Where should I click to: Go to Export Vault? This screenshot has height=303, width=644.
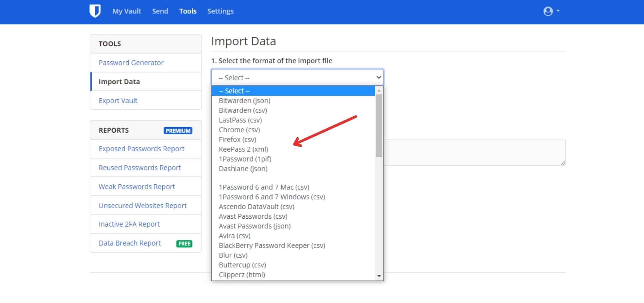pyautogui.click(x=118, y=101)
